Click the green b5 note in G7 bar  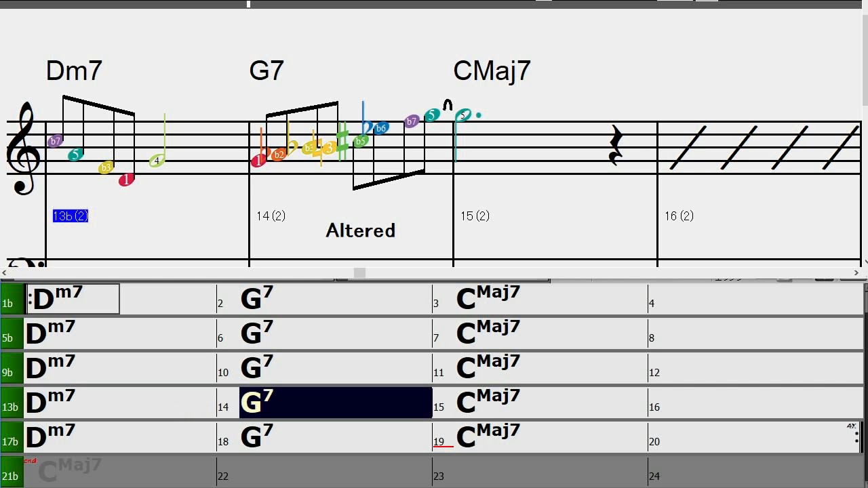361,141
